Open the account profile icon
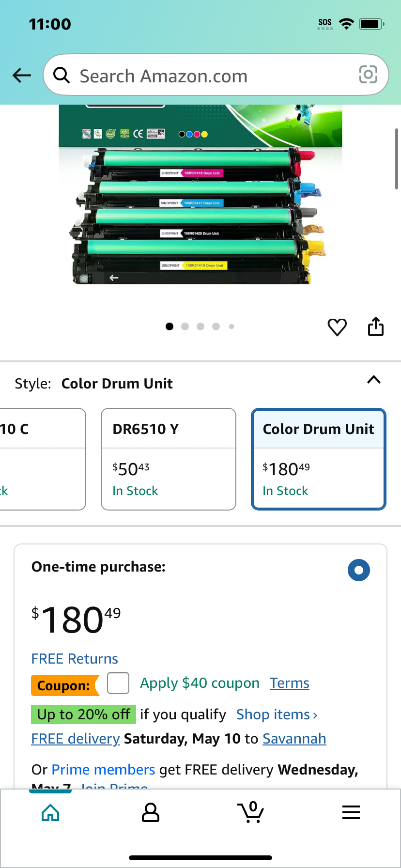Viewport: 401px width, 868px height. click(151, 812)
